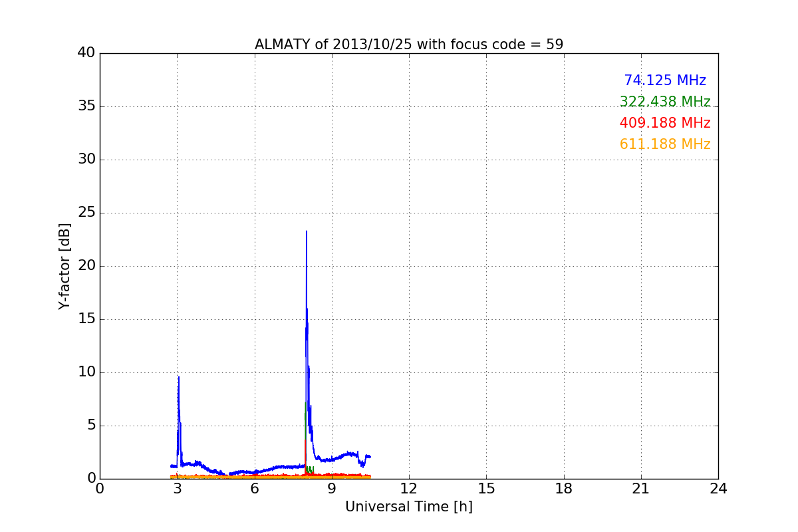Click y-axis tick label 15
The height and width of the screenshot is (532, 798).
coord(86,319)
